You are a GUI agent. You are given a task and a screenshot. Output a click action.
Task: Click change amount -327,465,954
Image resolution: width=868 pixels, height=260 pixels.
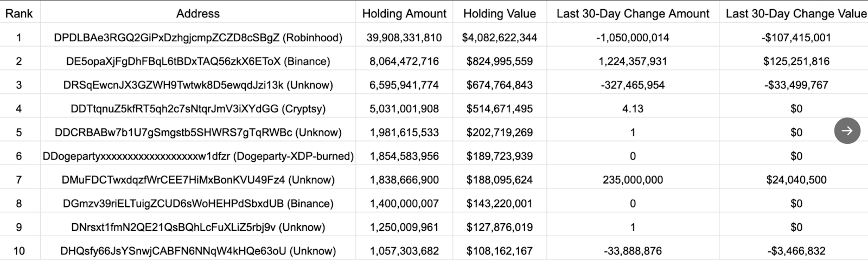[633, 85]
